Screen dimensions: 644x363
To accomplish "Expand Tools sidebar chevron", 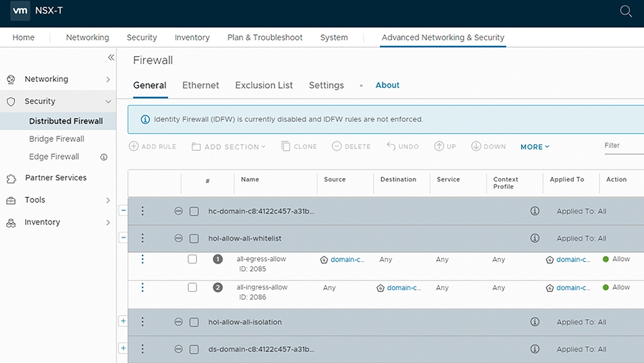I will click(108, 201).
